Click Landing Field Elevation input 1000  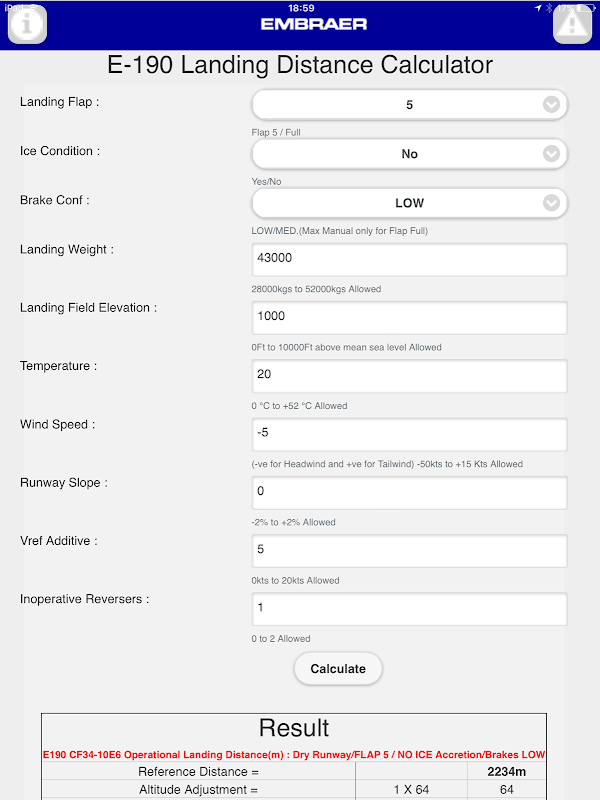pos(409,317)
